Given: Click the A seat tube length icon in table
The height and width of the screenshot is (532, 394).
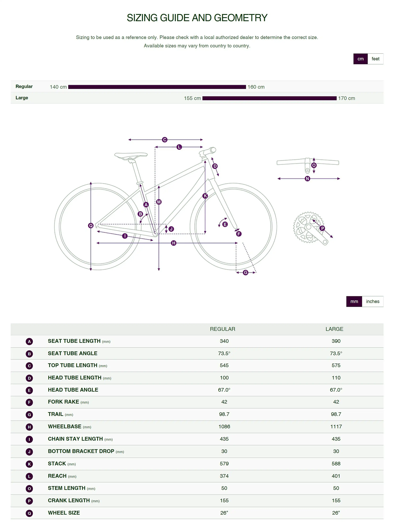Looking at the screenshot, I should click(x=29, y=341).
